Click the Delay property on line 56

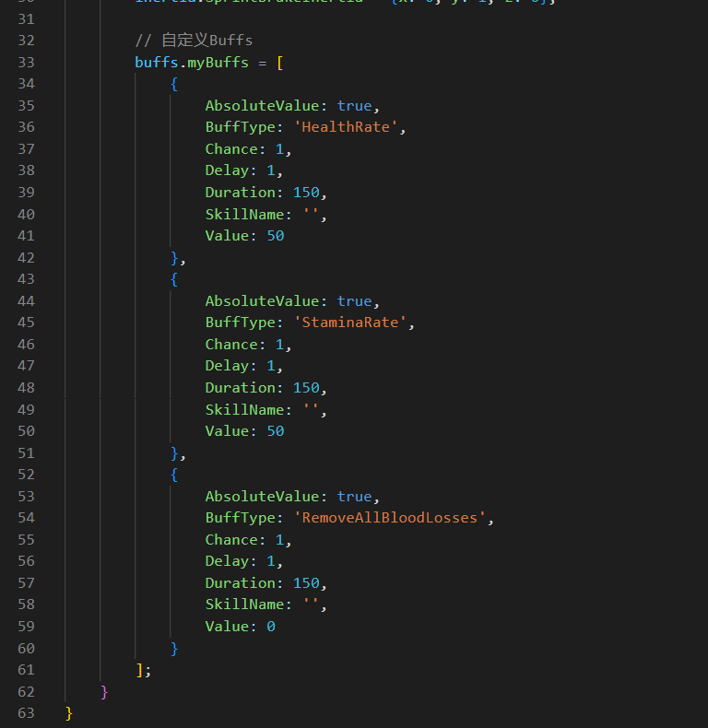[227, 561]
